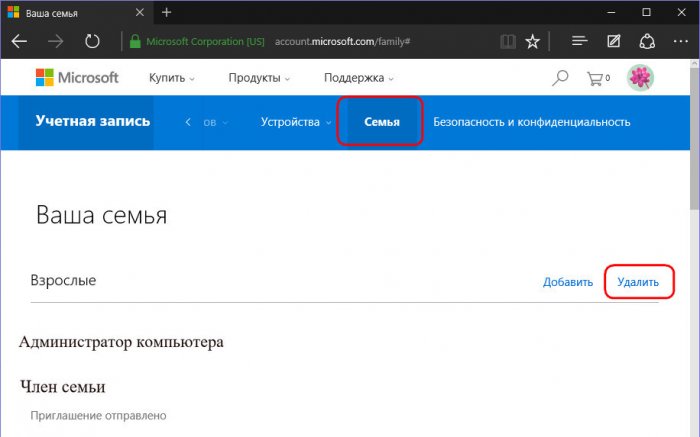Viewport: 700px width, 437px height.
Task: Open the More actions ellipsis menu
Action: (680, 41)
